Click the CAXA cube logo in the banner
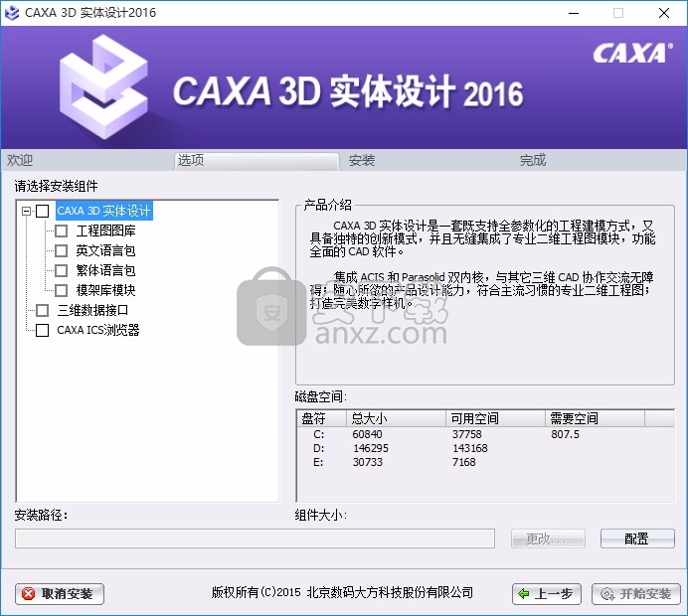This screenshot has width=688, height=616. 103,87
